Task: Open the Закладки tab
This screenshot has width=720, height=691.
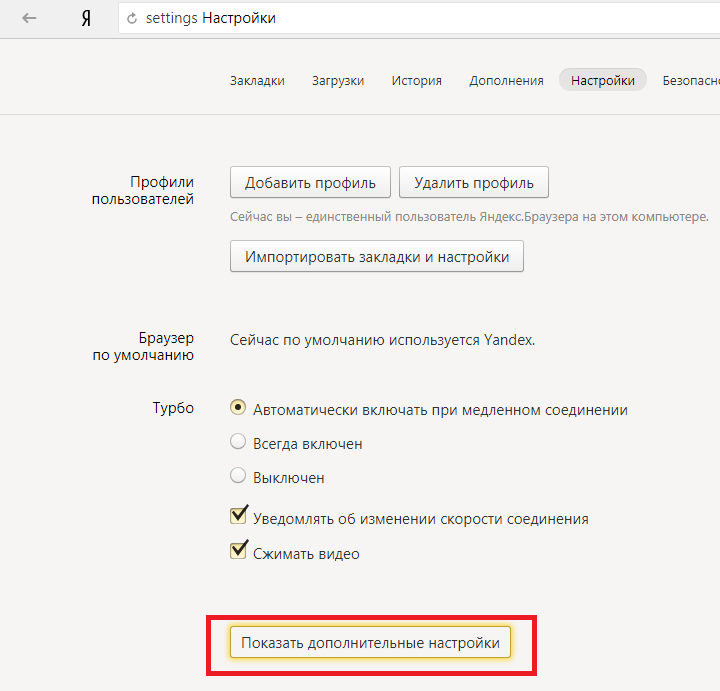Action: click(257, 81)
